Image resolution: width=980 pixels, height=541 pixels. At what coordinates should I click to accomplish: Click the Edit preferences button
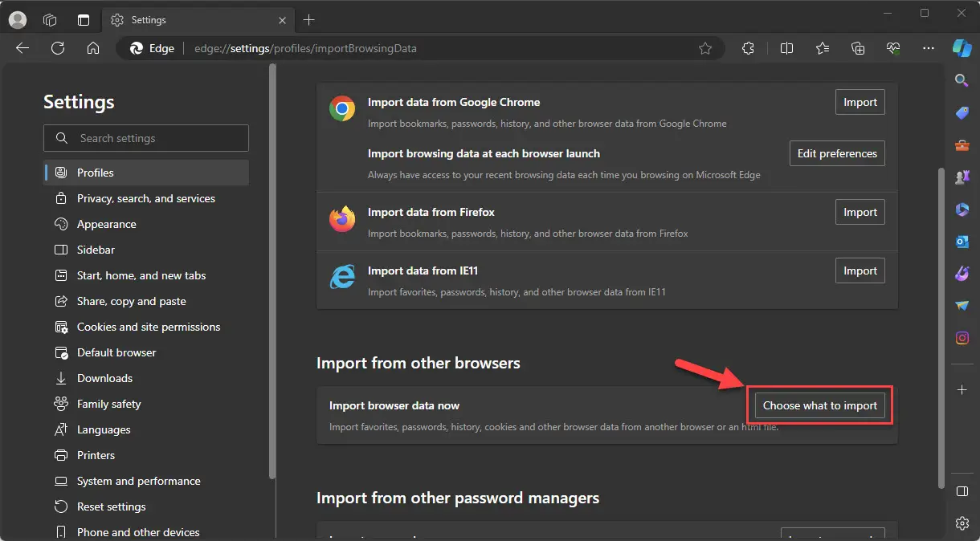point(837,153)
